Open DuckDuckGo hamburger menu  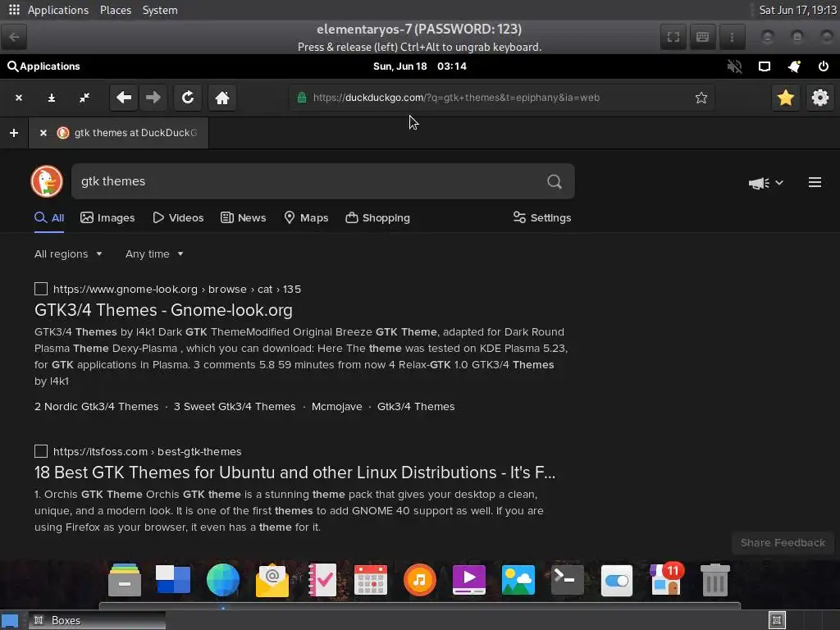coord(815,182)
